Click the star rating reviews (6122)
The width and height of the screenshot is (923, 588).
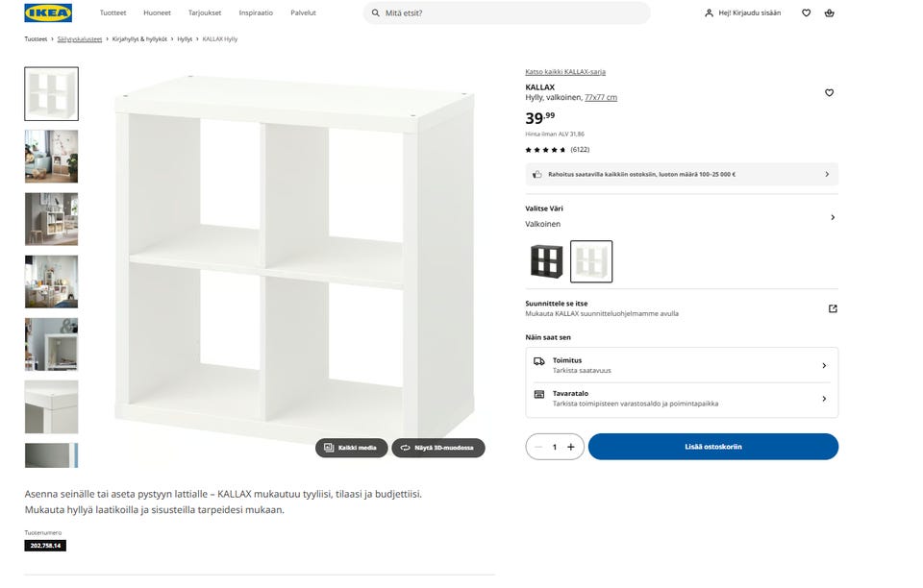coord(558,149)
